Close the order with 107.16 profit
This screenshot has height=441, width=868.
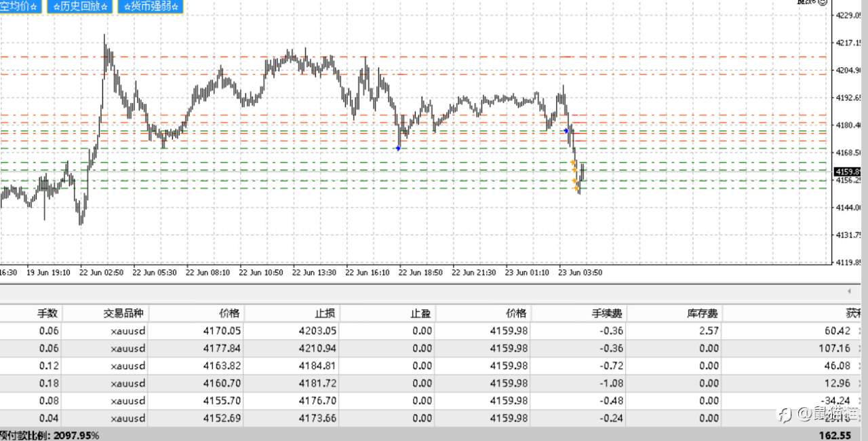pos(861,348)
